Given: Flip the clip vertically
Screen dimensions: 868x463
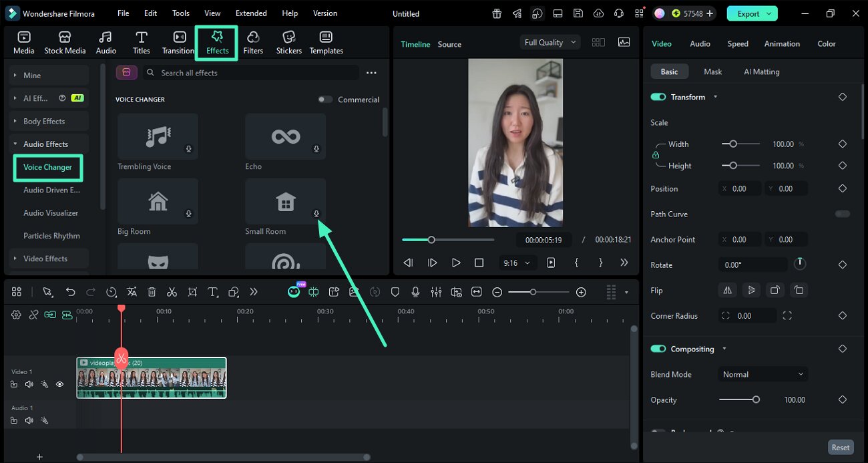Looking at the screenshot, I should pos(752,290).
